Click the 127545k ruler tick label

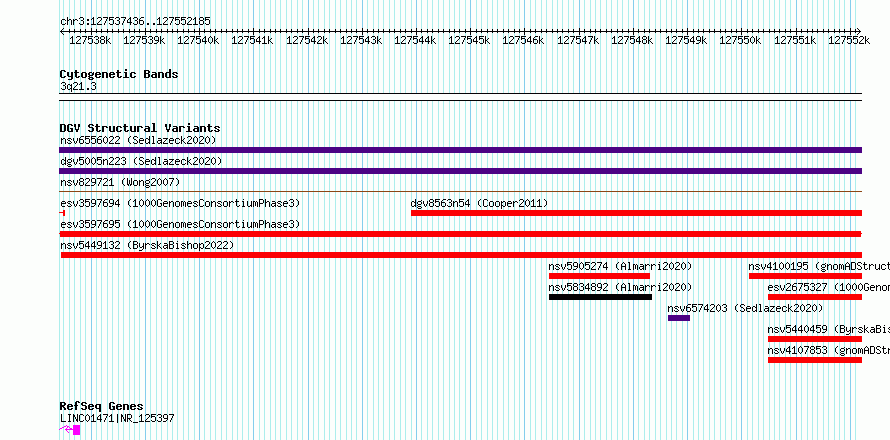click(x=469, y=40)
